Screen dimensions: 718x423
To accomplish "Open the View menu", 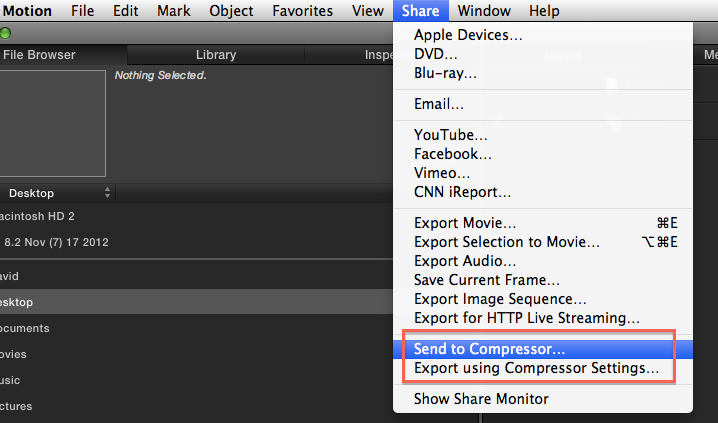I will (368, 11).
